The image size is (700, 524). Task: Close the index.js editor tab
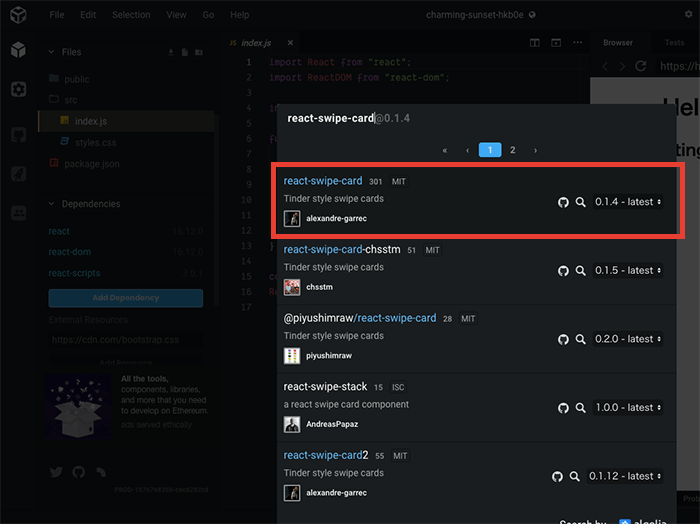pos(290,42)
